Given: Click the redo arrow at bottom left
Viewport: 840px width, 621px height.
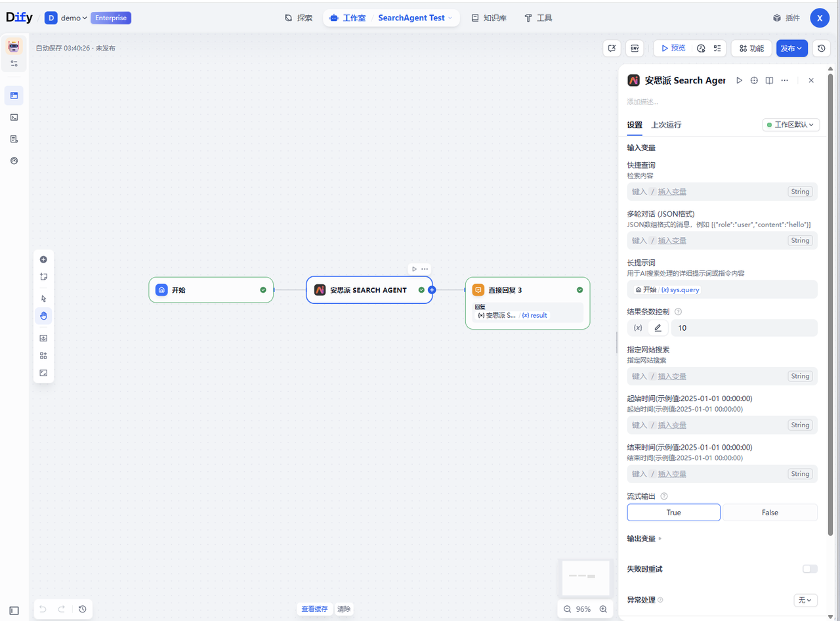Looking at the screenshot, I should click(x=62, y=609).
